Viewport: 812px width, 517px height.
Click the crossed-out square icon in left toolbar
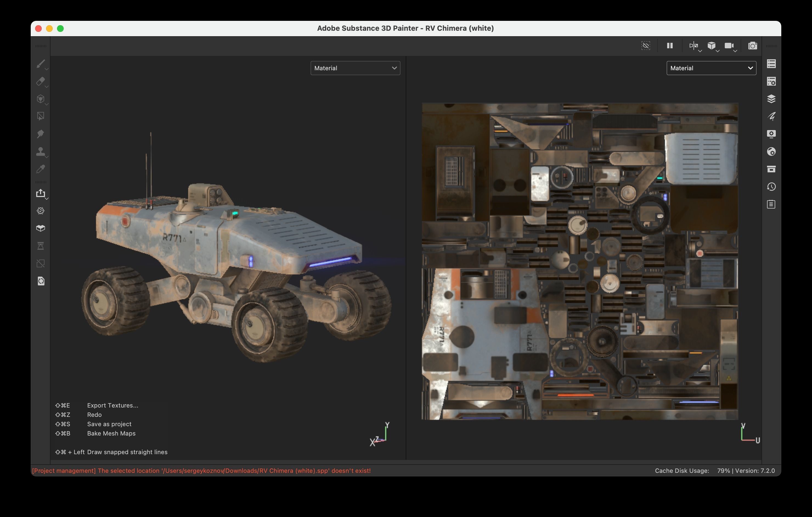(x=41, y=263)
